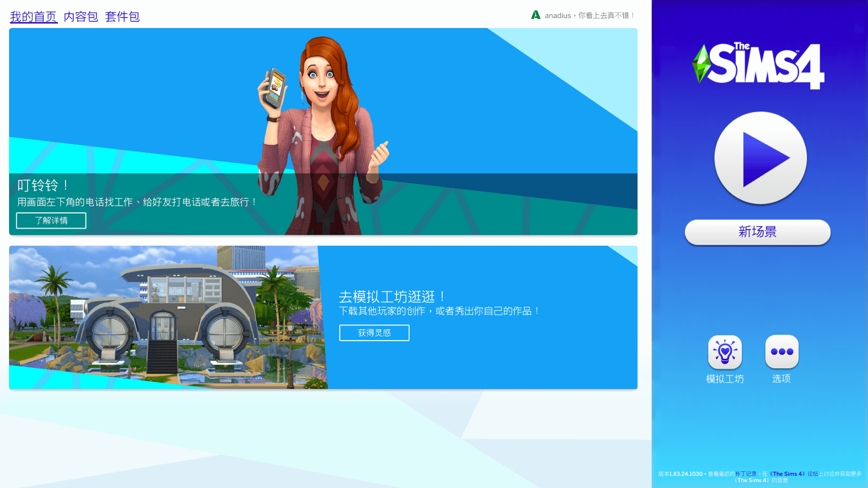Image resolution: width=868 pixels, height=488 pixels.
Task: Click the 叮铃铃！banner headline
Action: (43, 185)
